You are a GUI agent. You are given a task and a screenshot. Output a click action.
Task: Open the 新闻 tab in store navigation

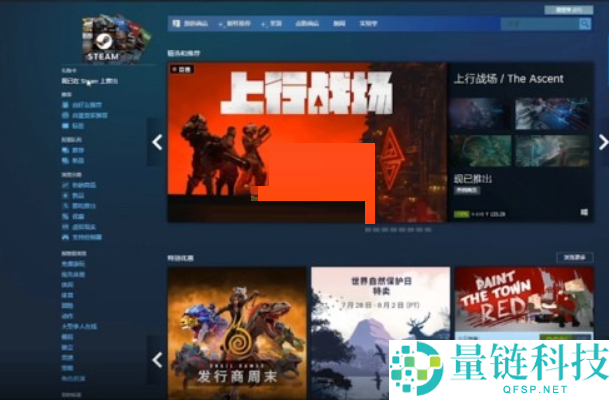[339, 22]
